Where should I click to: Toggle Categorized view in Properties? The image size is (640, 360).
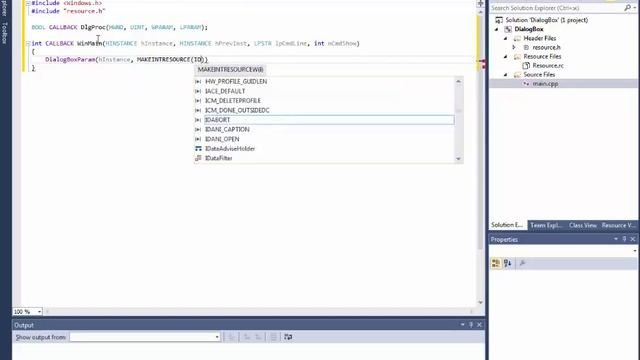pyautogui.click(x=496, y=264)
